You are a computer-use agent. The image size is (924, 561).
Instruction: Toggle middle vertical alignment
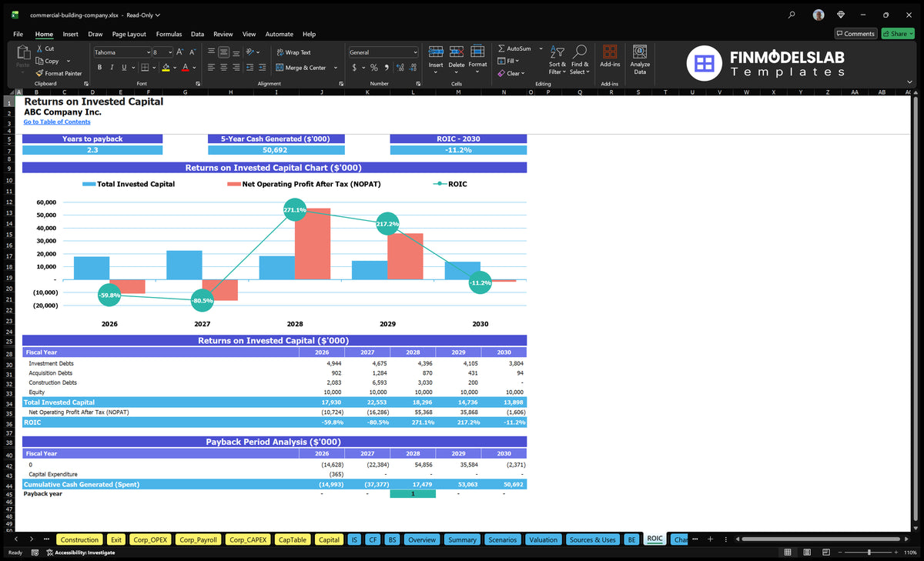[x=224, y=52]
